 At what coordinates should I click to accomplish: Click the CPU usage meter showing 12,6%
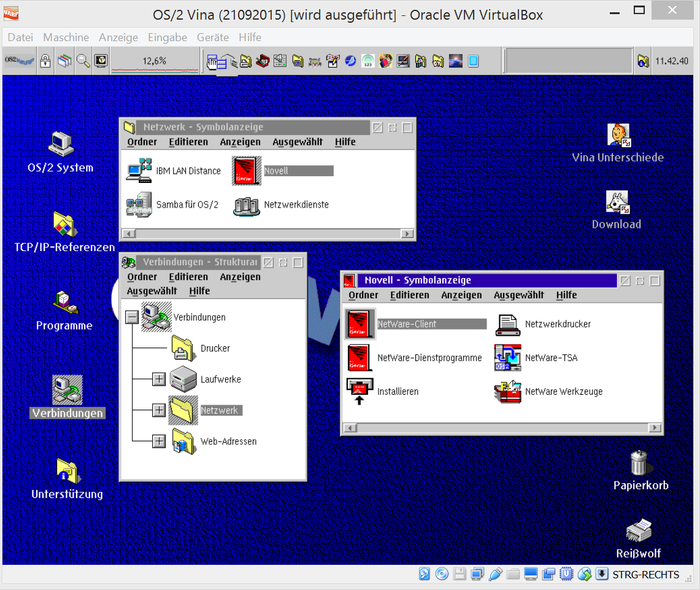(x=155, y=61)
